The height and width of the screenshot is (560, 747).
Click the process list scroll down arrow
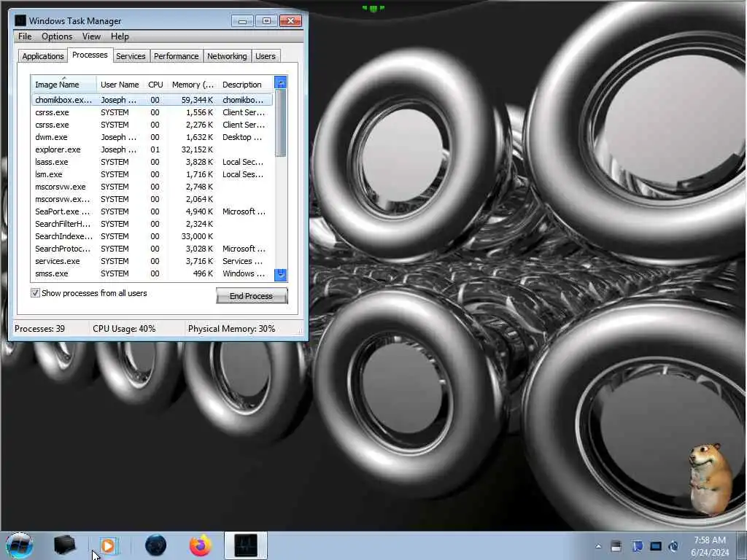click(281, 275)
